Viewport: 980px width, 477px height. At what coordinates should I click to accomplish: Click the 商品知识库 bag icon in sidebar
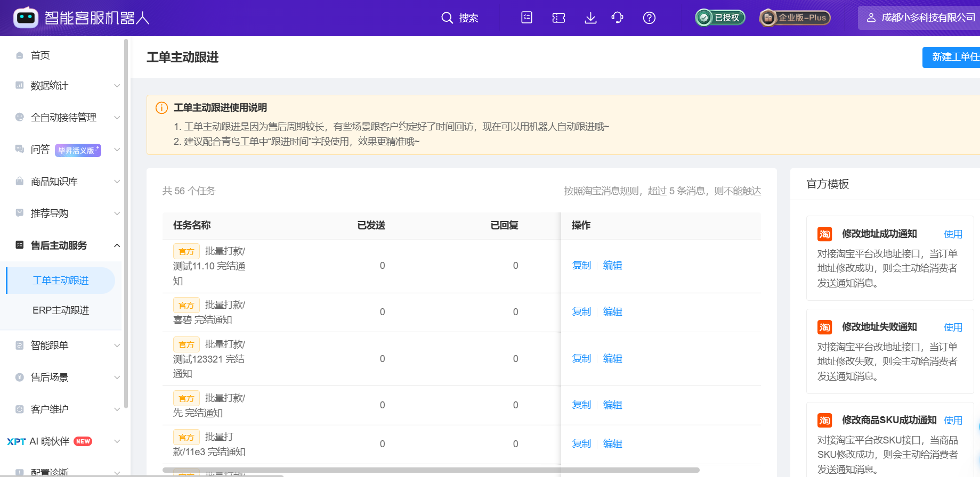(x=20, y=181)
